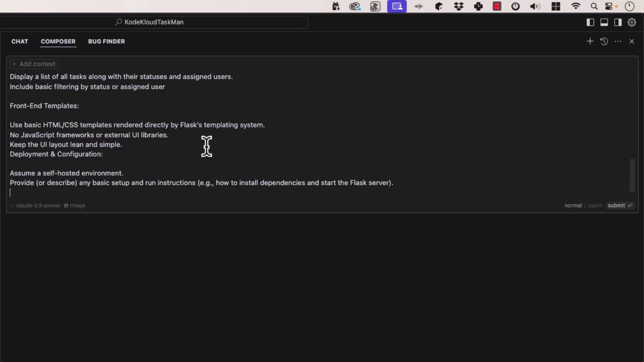Toggle the secondary right sidebar
This screenshot has width=644, height=362.
618,22
